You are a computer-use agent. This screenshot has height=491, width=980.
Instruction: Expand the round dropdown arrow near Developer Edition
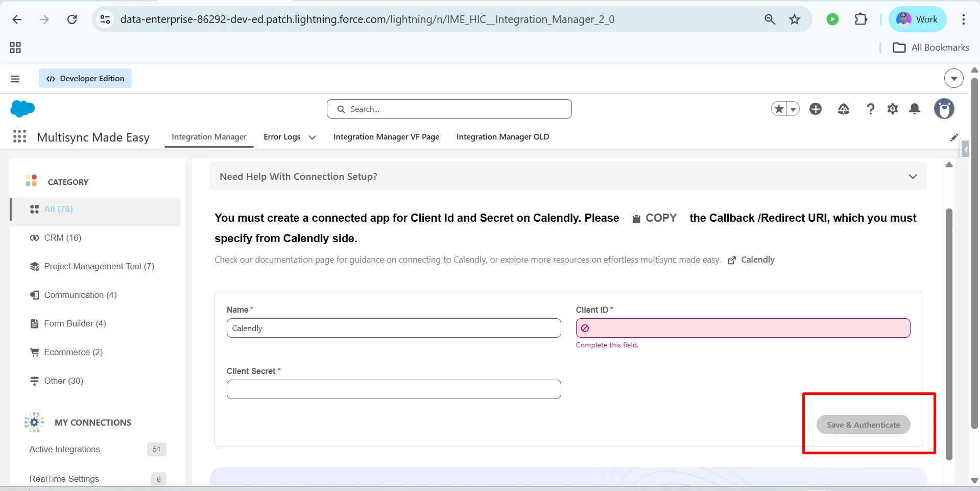coord(953,79)
